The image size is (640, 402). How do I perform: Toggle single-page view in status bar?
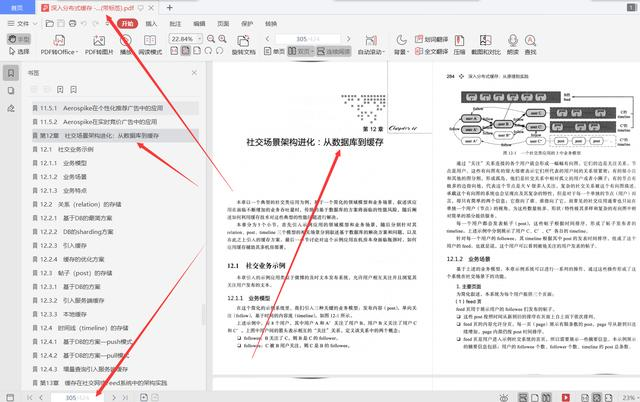point(534,398)
